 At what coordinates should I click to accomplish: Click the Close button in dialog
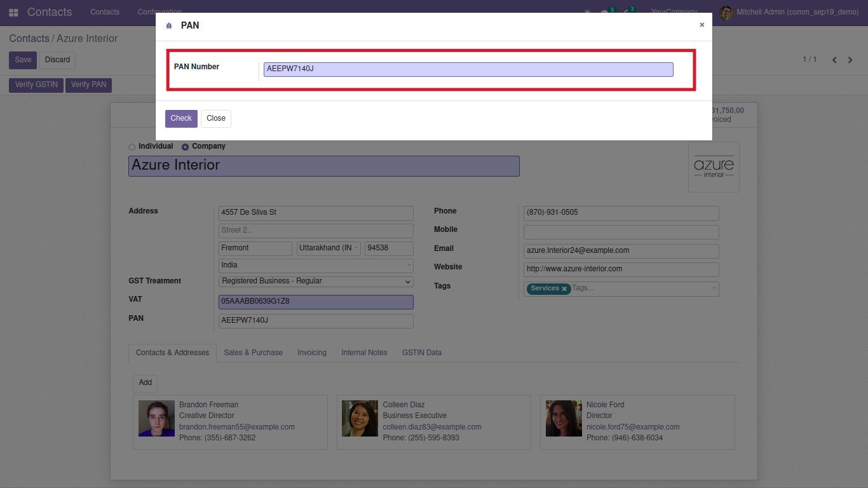tap(215, 118)
